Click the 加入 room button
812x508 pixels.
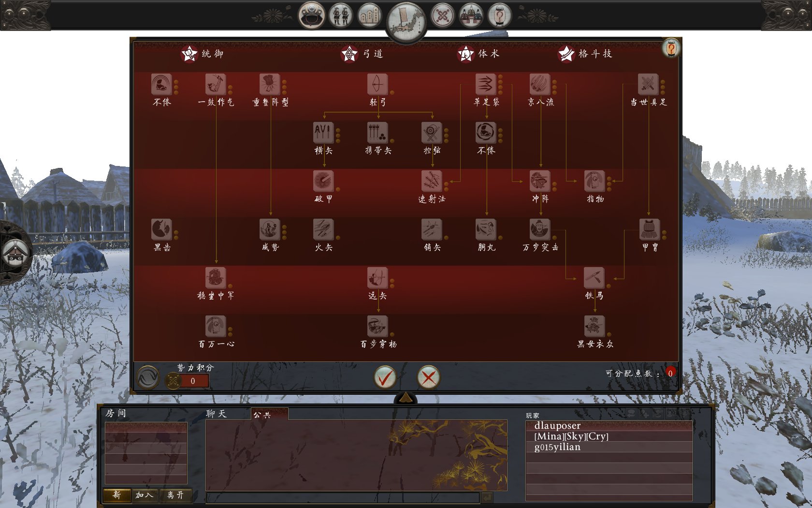pos(145,495)
